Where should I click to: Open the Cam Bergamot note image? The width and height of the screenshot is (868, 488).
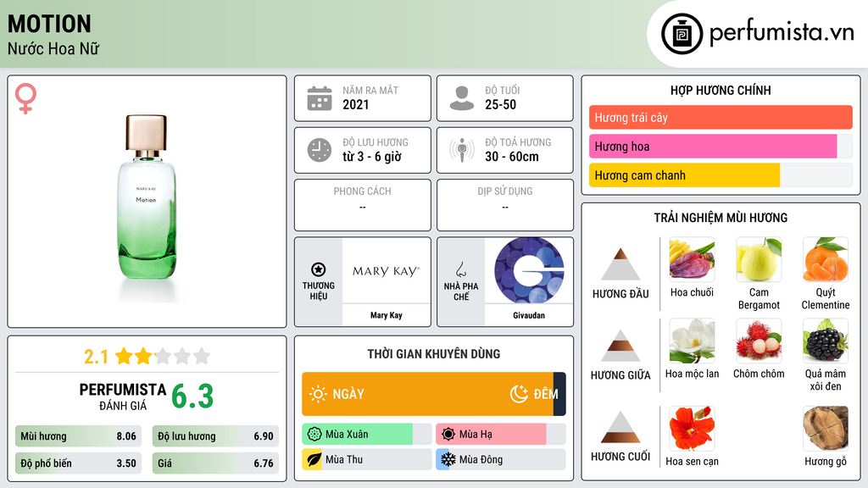pyautogui.click(x=759, y=259)
